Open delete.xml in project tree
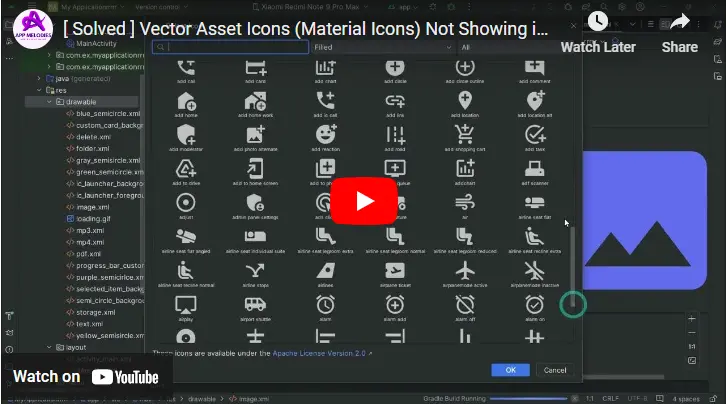 click(x=89, y=137)
